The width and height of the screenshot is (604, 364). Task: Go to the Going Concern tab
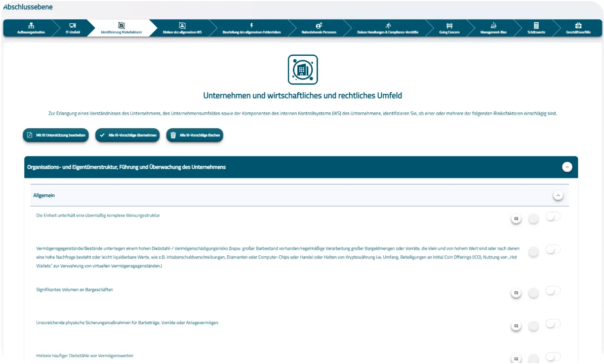(449, 28)
